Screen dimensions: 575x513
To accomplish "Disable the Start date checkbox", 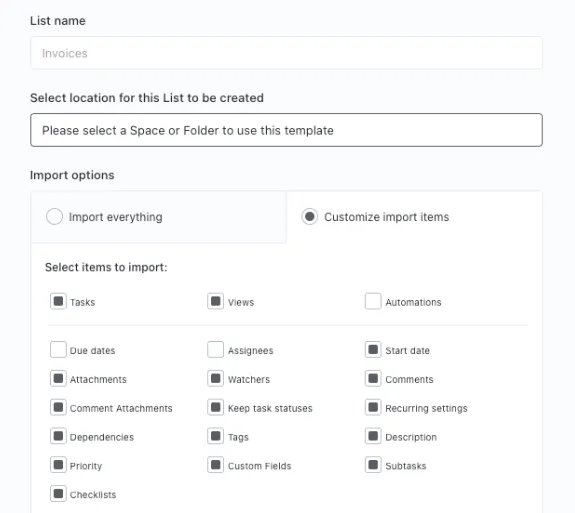I will [x=373, y=349].
